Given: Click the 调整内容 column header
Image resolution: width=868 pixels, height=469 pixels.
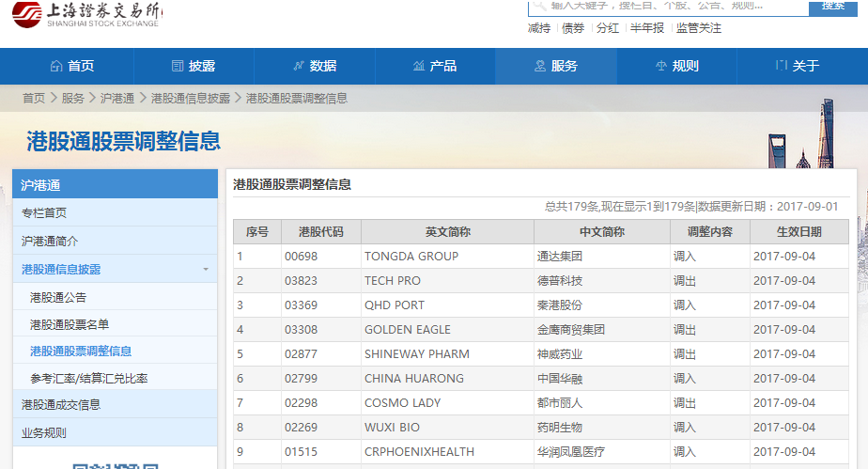Looking at the screenshot, I should tap(710, 232).
